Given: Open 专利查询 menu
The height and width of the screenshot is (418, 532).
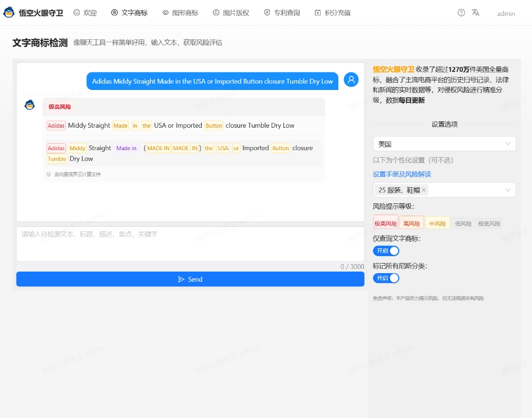Looking at the screenshot, I should coord(282,13).
